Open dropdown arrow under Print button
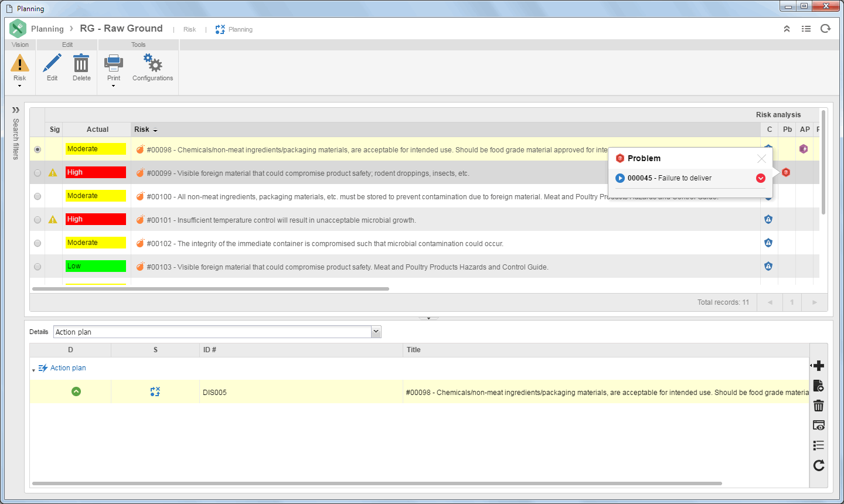The height and width of the screenshot is (504, 844). (x=114, y=86)
